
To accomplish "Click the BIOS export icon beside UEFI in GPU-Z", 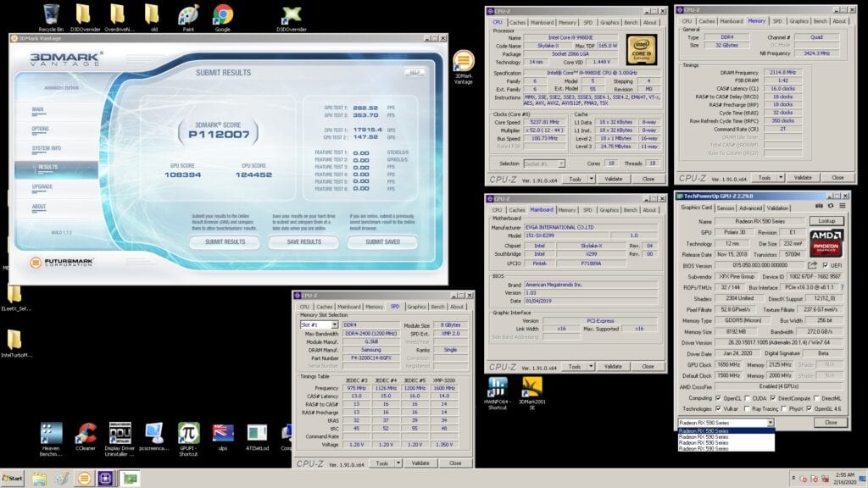I will [812, 265].
